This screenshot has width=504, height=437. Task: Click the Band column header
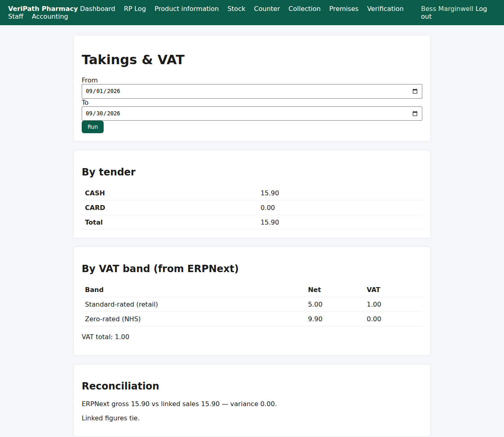[x=94, y=290]
